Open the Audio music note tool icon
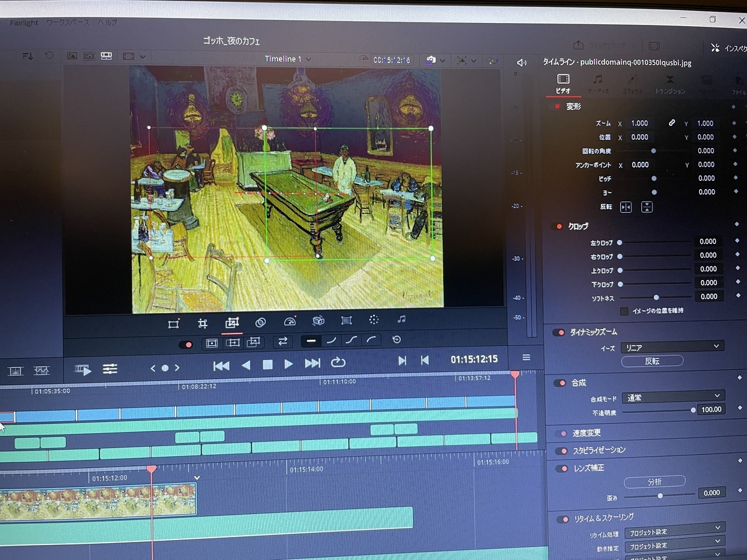747x560 pixels. point(402,319)
